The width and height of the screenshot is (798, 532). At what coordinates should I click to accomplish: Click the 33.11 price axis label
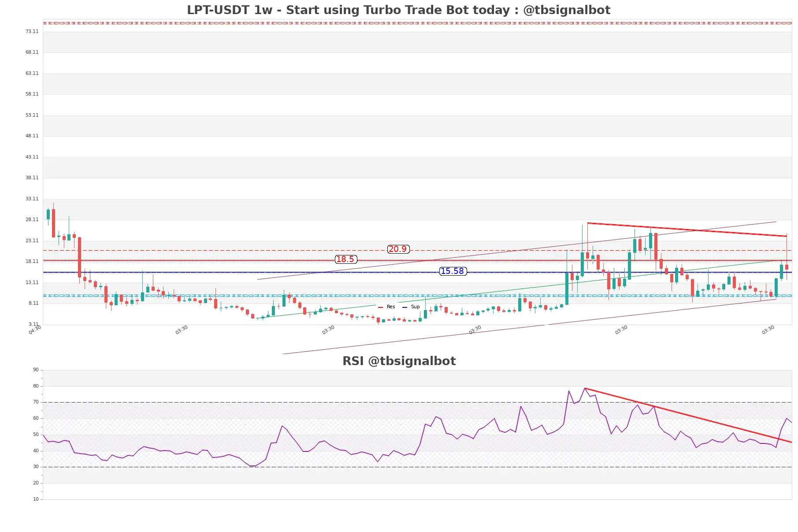pos(32,199)
